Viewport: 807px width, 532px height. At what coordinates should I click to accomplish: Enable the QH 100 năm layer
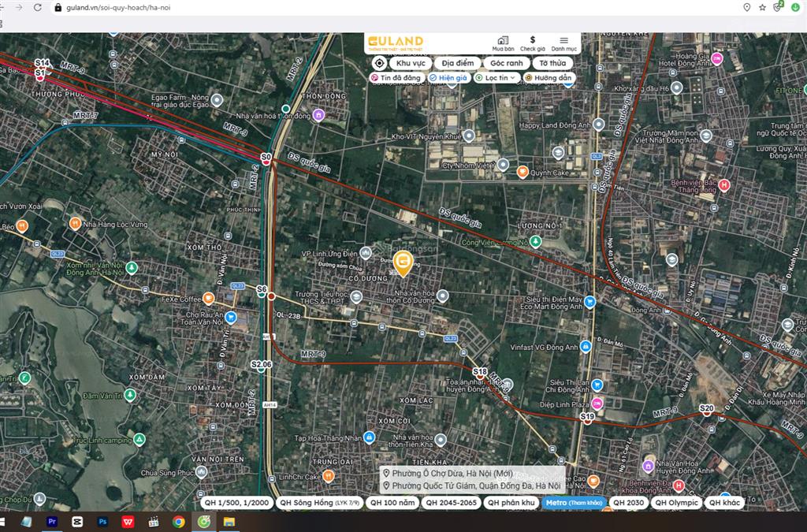point(392,503)
